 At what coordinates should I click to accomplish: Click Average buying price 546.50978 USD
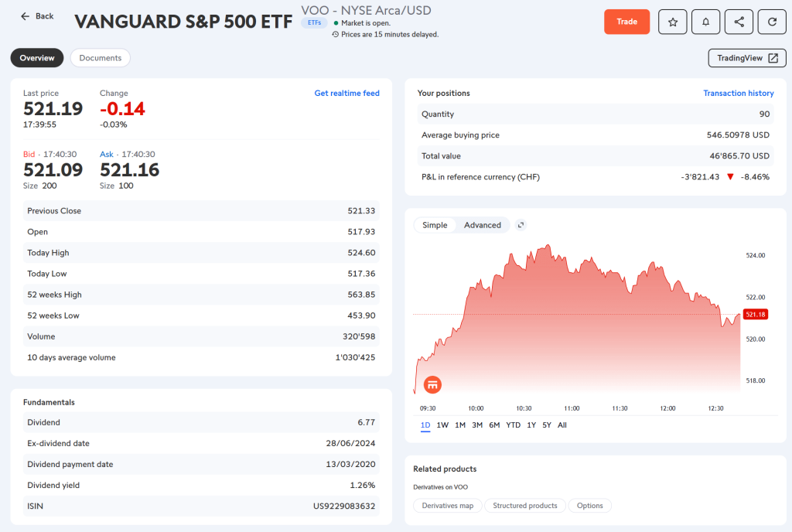(x=738, y=135)
